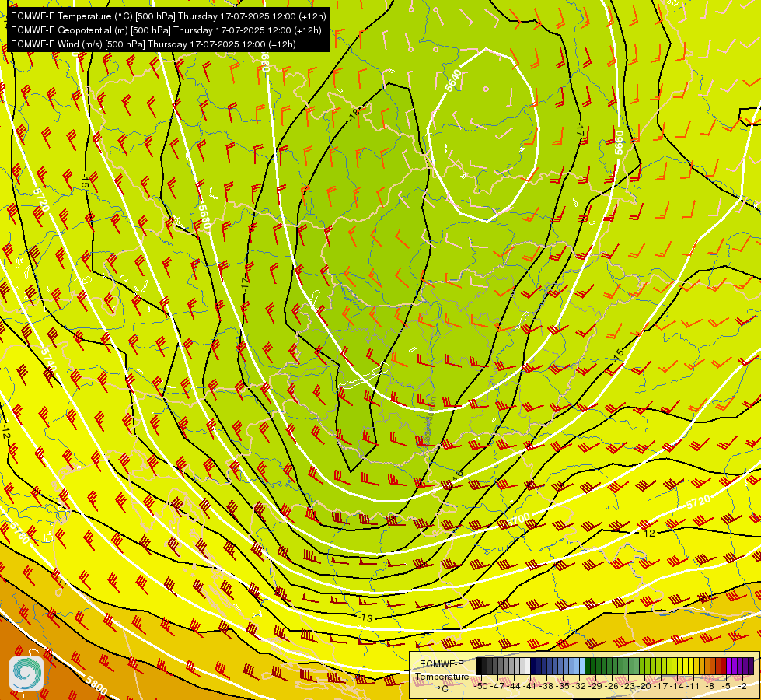Click the 5700 geopotential contour label
Image resolution: width=761 pixels, height=700 pixels.
(x=518, y=520)
